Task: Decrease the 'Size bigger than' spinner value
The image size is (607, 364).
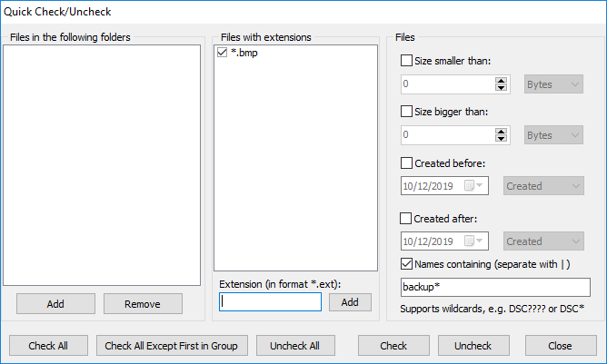Action: [x=501, y=139]
